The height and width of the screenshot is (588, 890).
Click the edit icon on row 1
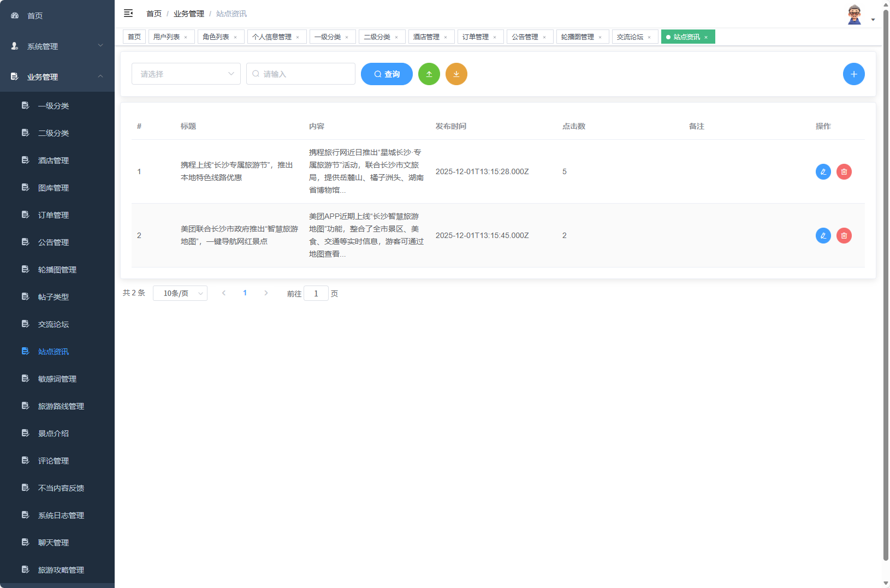(x=823, y=171)
